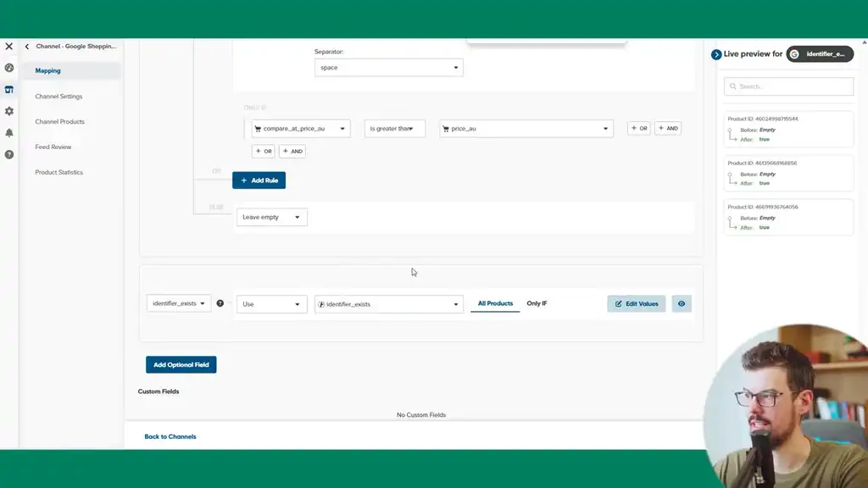Screen dimensions: 868x488
Task: Collapse the Live preview panel via its chevron
Action: 716,53
